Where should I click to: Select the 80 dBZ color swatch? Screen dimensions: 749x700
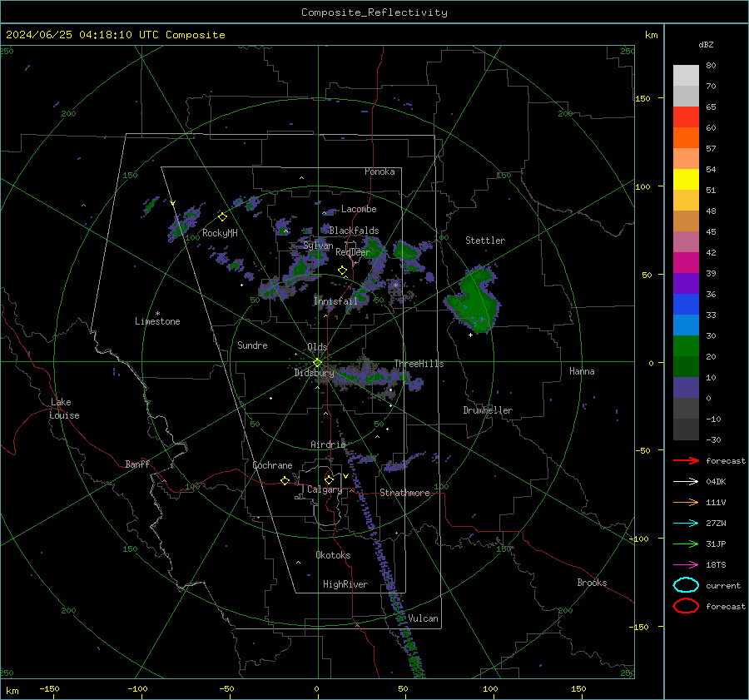[x=686, y=76]
